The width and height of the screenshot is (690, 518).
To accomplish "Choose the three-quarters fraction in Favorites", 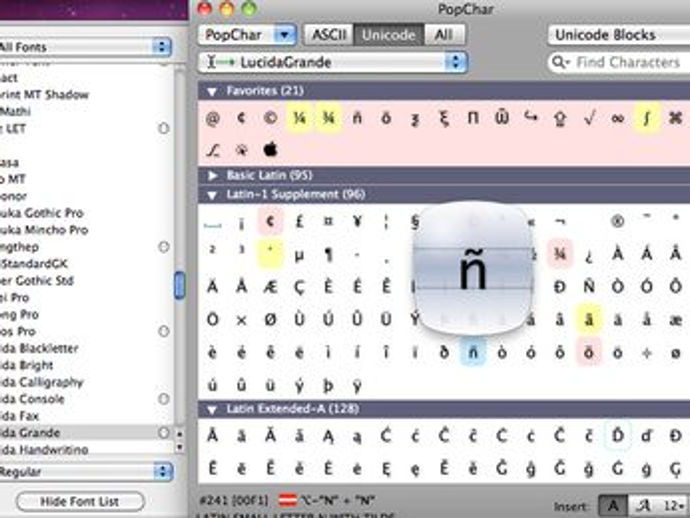I will (x=328, y=118).
